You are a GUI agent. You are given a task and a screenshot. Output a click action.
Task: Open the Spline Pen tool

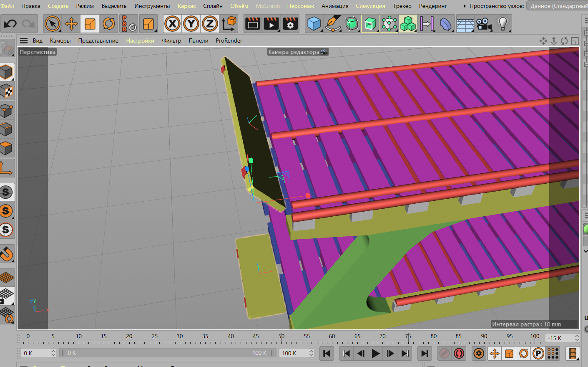tap(333, 24)
